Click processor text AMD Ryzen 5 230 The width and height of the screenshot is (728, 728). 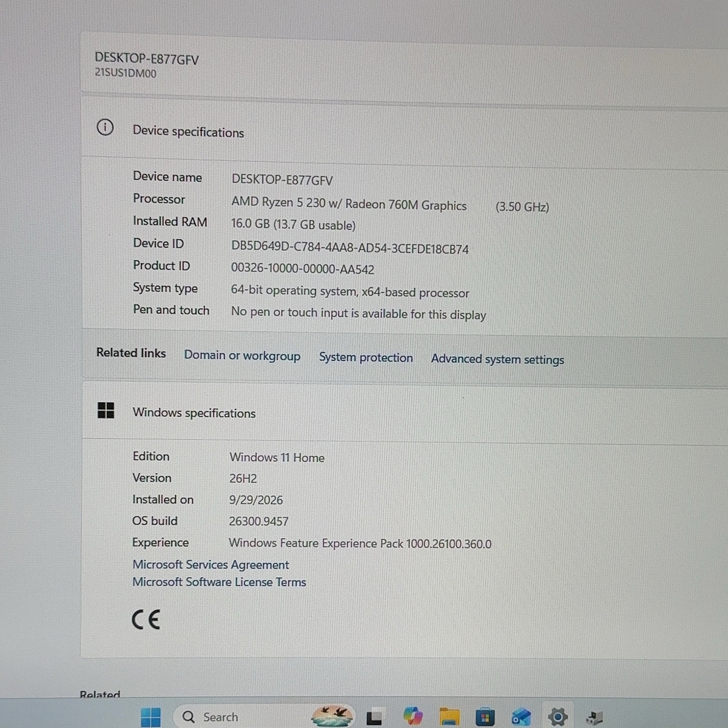pos(349,204)
